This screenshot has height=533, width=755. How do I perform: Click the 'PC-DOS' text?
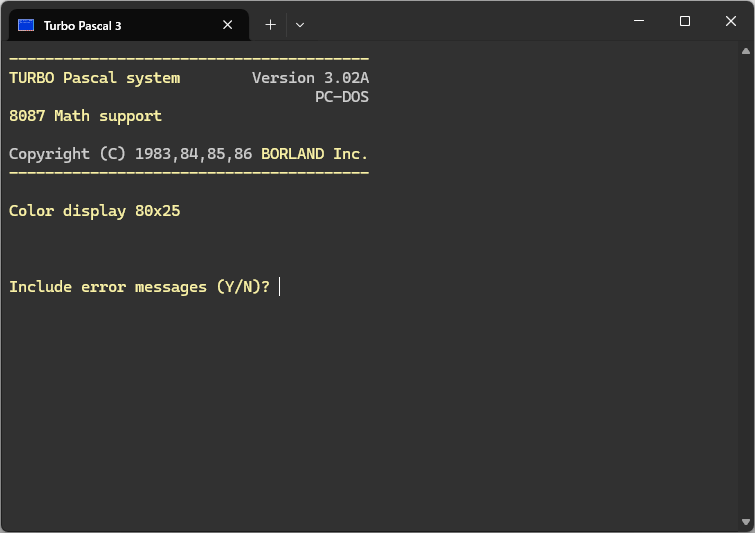tap(342, 97)
